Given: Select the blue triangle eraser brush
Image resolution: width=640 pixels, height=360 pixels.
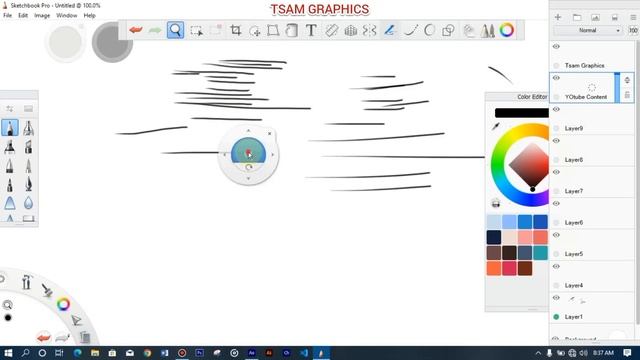Looking at the screenshot, I should tap(10, 203).
